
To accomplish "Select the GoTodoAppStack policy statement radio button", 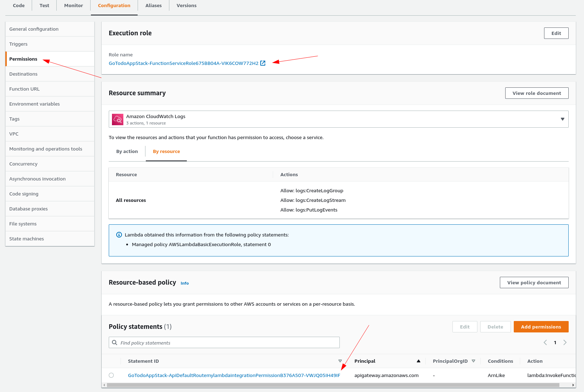I will (111, 375).
